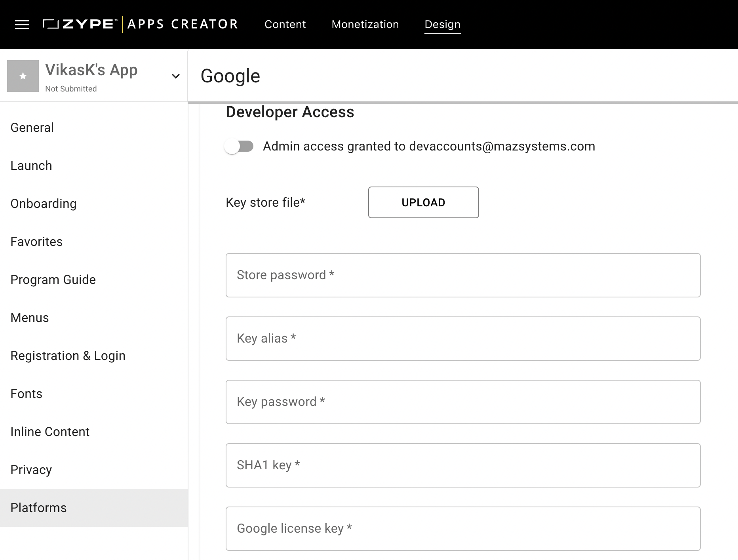Screen dimensions: 738x560
Task: Click the Google page heading
Action: coord(230,76)
